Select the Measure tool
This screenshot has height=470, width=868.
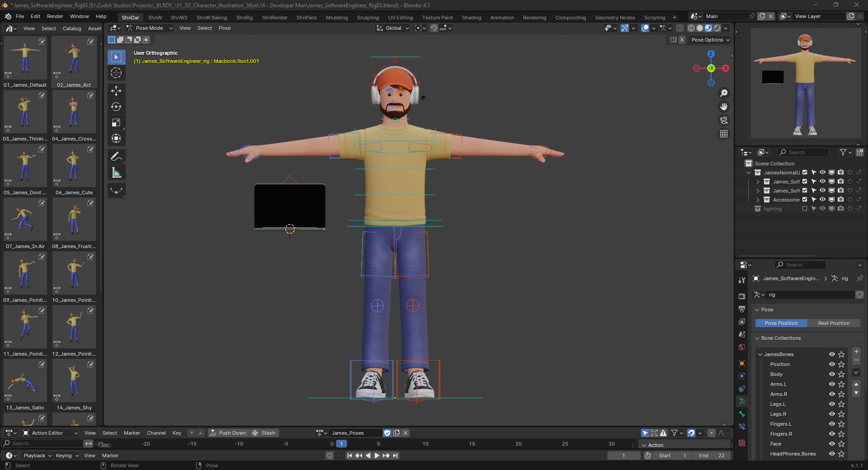116,173
